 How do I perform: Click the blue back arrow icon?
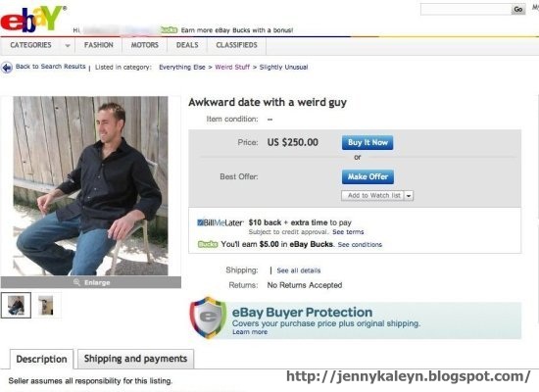7,68
